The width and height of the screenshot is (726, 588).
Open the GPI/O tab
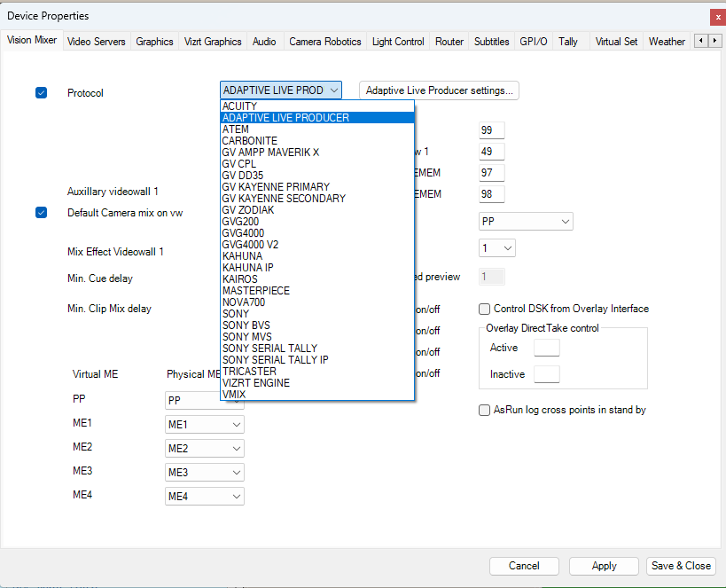(534, 42)
